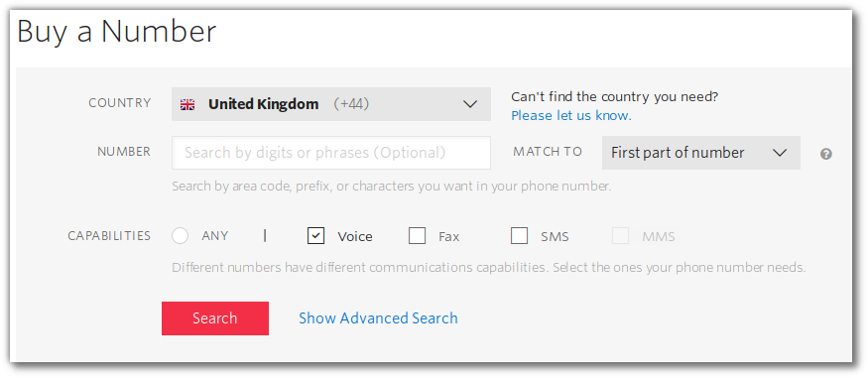The height and width of the screenshot is (378, 868).
Task: Tick the SMS checkbox
Action: tap(519, 236)
